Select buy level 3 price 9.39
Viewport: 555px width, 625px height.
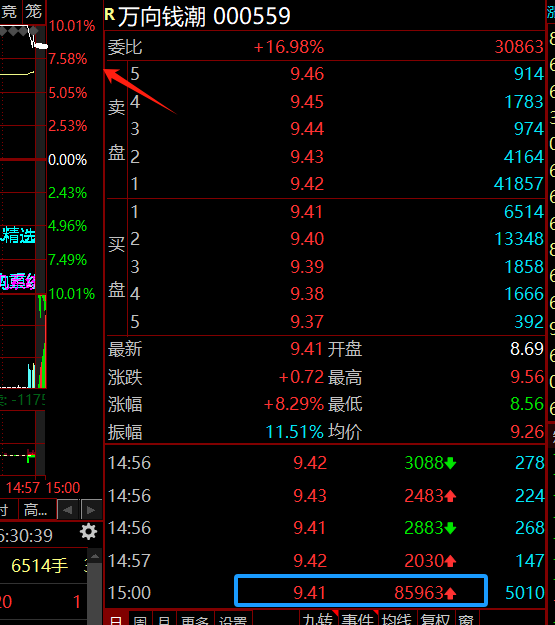click(307, 267)
